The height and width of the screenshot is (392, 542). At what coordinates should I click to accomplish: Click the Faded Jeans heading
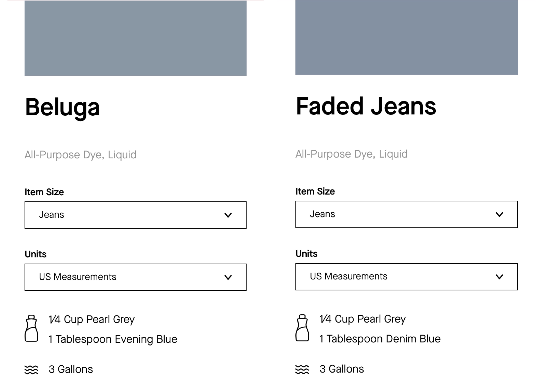click(366, 106)
